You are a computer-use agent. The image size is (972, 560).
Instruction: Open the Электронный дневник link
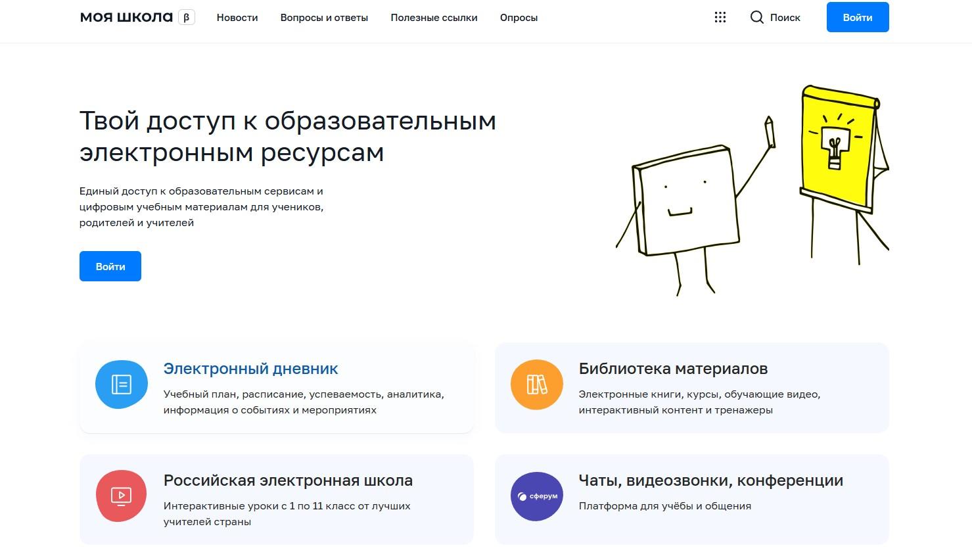(x=250, y=369)
